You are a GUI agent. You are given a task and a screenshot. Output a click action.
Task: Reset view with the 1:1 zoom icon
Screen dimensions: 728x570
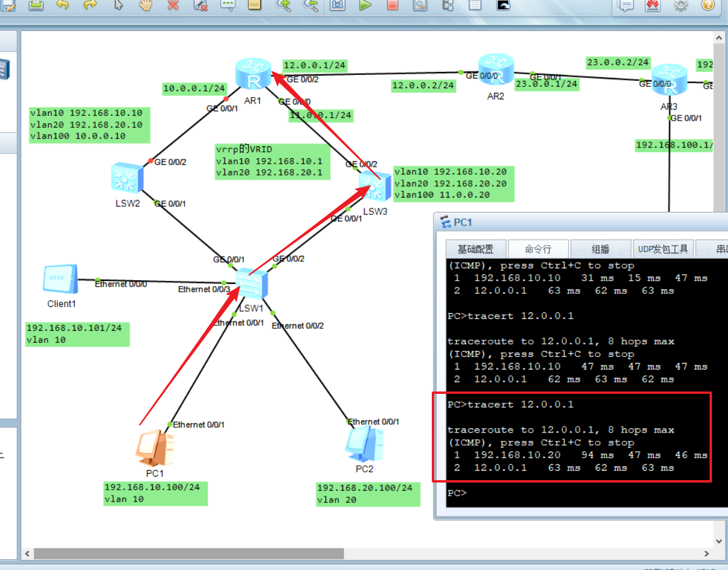pos(337,7)
